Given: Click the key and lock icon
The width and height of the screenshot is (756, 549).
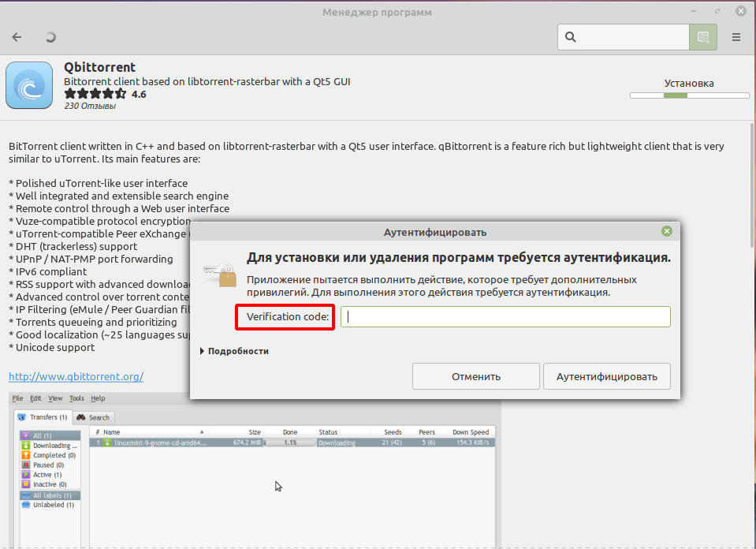Looking at the screenshot, I should click(x=221, y=274).
